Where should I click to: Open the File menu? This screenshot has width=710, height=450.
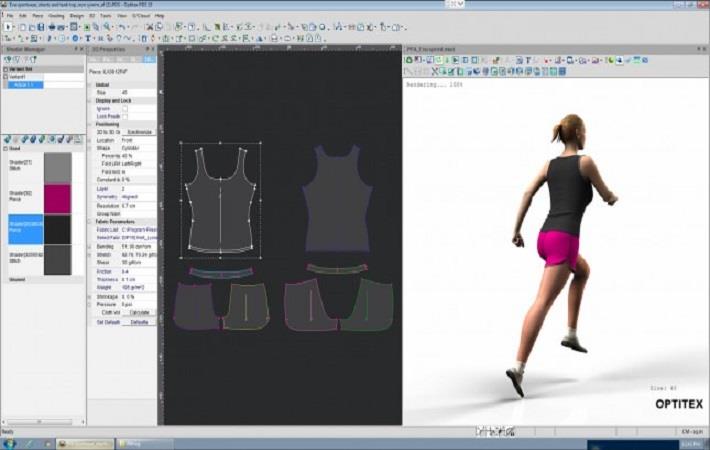(x=10, y=15)
